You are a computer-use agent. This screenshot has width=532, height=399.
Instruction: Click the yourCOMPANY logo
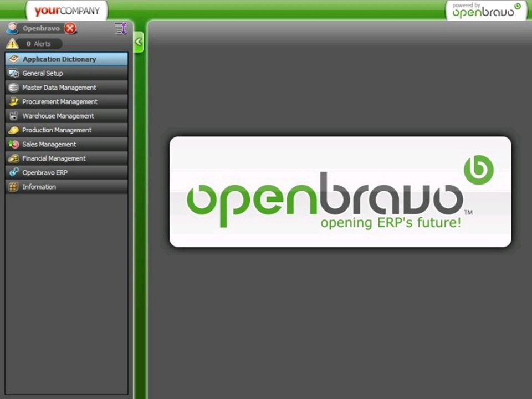[67, 11]
